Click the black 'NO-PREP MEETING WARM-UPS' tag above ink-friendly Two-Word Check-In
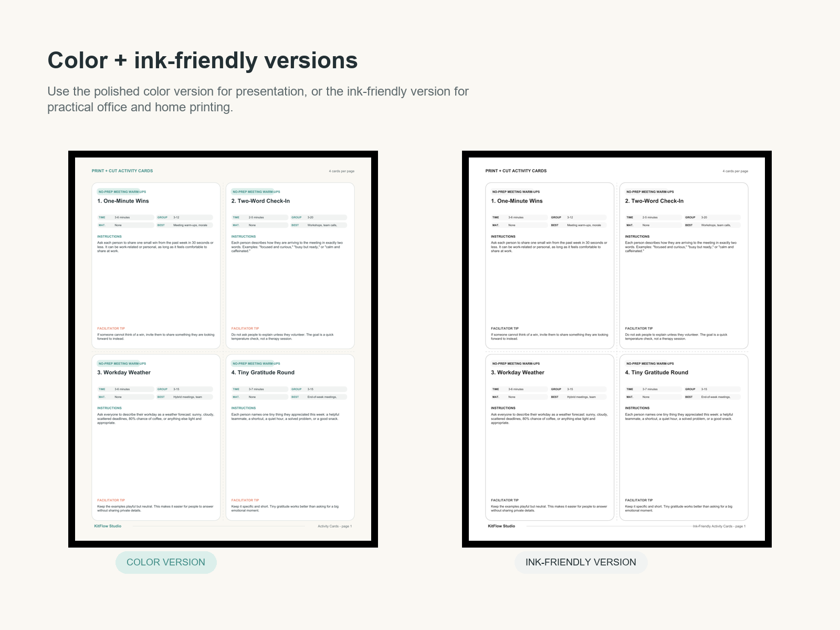840x630 pixels. click(650, 192)
